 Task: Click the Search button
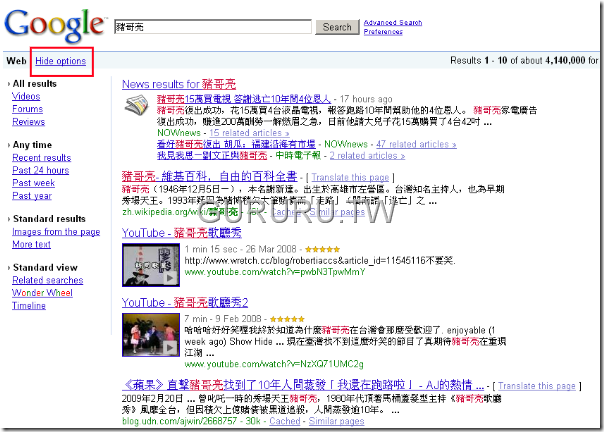coord(337,27)
